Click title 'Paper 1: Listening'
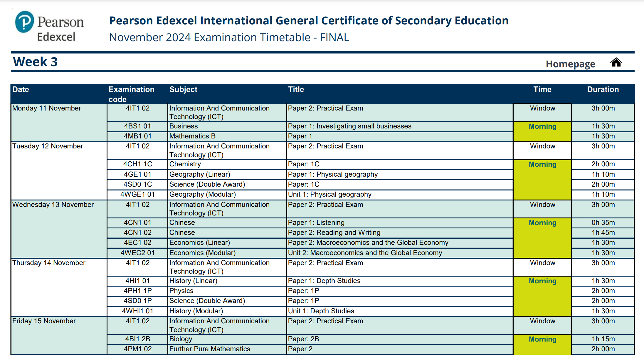644x363 pixels. [x=316, y=223]
